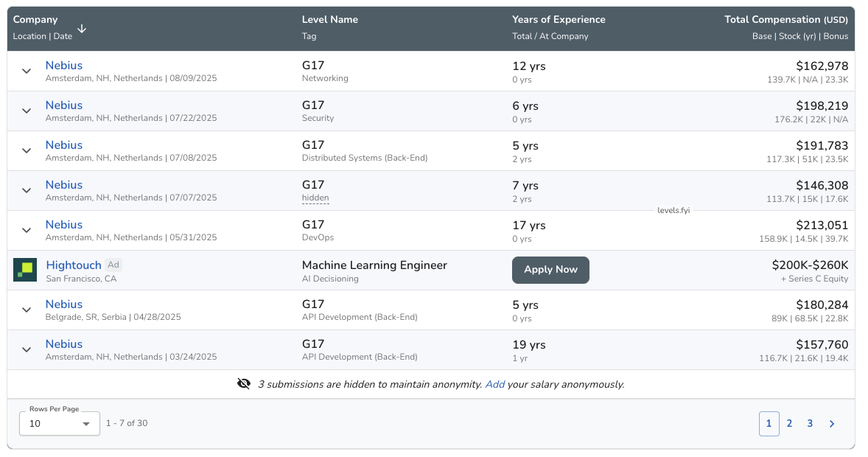Expand the Belgrade Nebius row chevron
Image resolution: width=868 pixels, height=457 pixels.
(27, 310)
